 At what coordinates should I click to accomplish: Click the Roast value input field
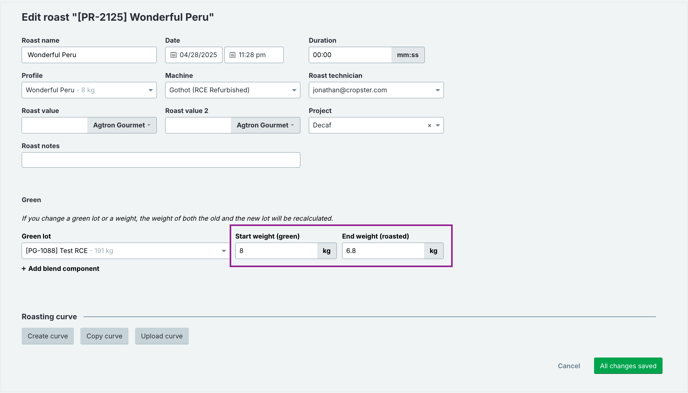tap(54, 125)
